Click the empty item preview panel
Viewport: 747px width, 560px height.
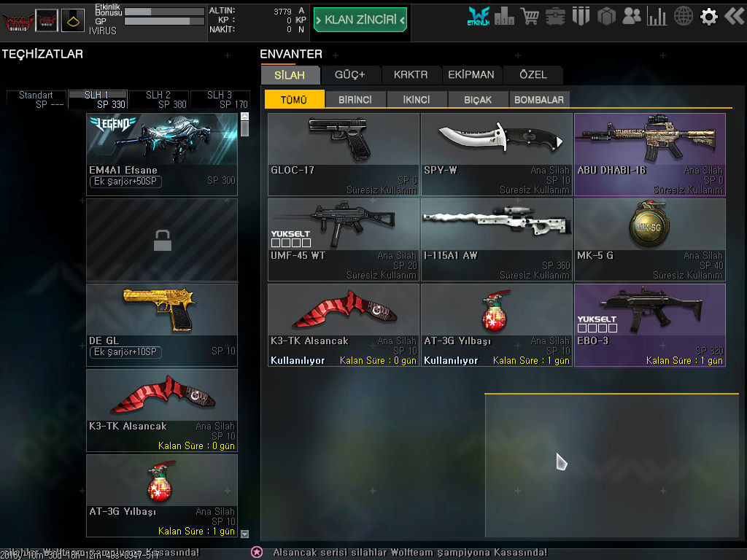coord(612,466)
